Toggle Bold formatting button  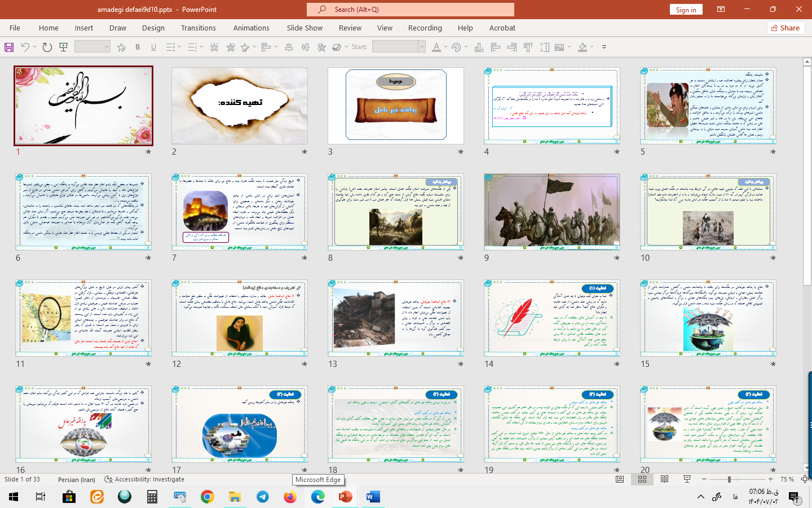pyautogui.click(x=138, y=47)
